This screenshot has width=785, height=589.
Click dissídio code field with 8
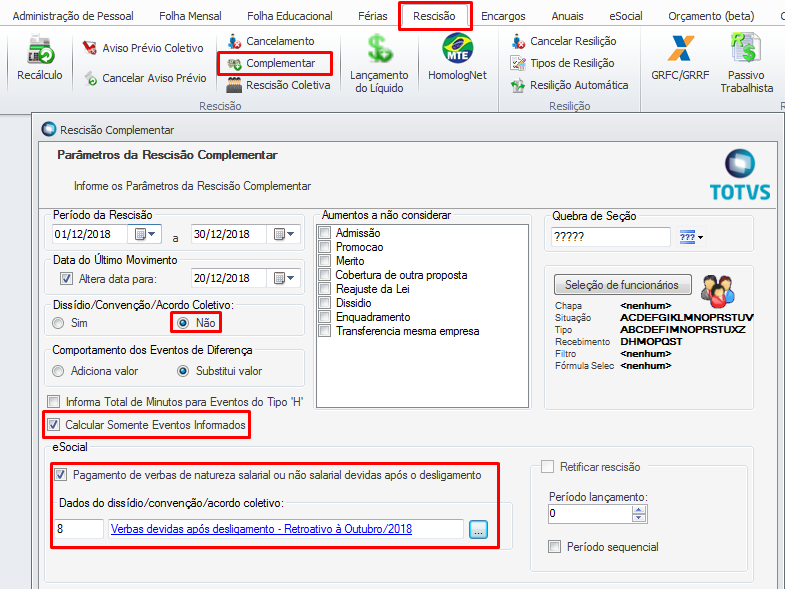[79, 529]
